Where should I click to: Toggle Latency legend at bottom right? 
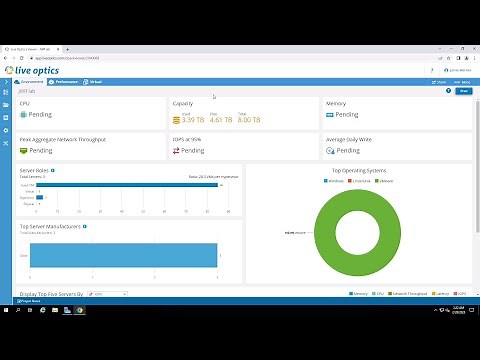[441, 294]
